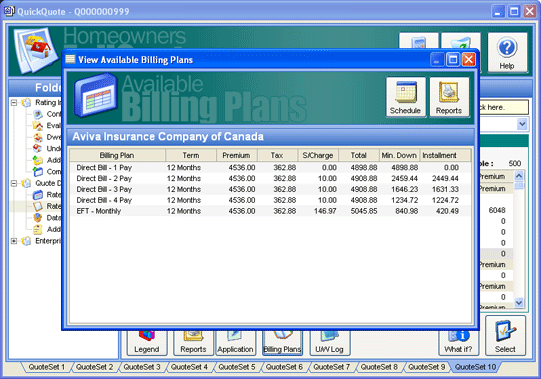
Task: Click the Legend toolbar button
Action: [147, 342]
